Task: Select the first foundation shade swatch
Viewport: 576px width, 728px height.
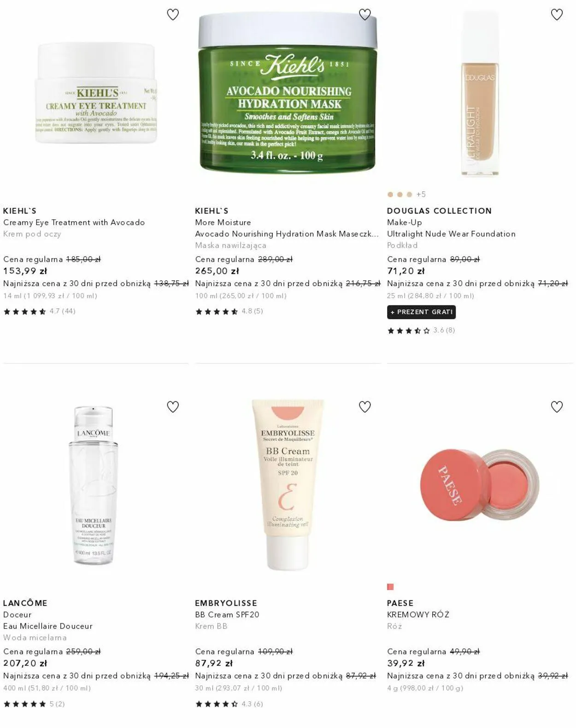Action: 390,194
